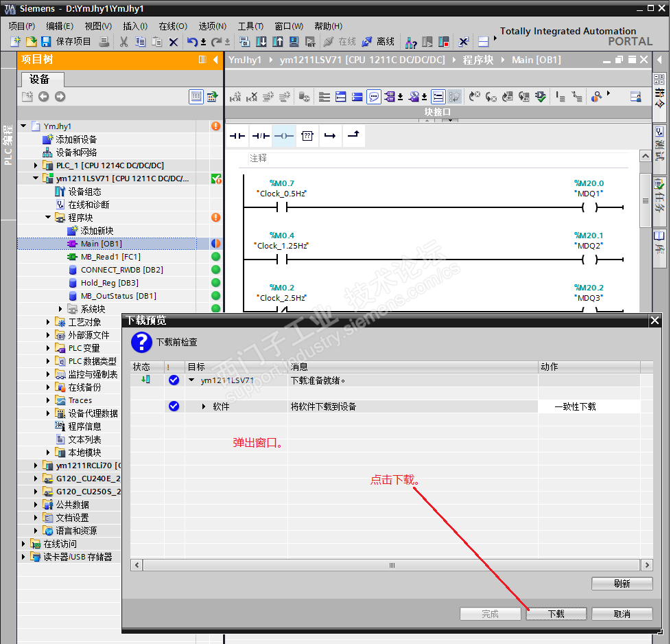Image resolution: width=671 pixels, height=644 pixels.
Task: Open the 工具(T) menu
Action: 251,26
